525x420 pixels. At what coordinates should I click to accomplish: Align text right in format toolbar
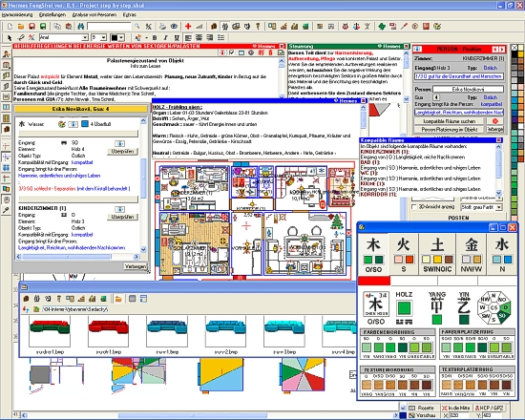pos(210,37)
